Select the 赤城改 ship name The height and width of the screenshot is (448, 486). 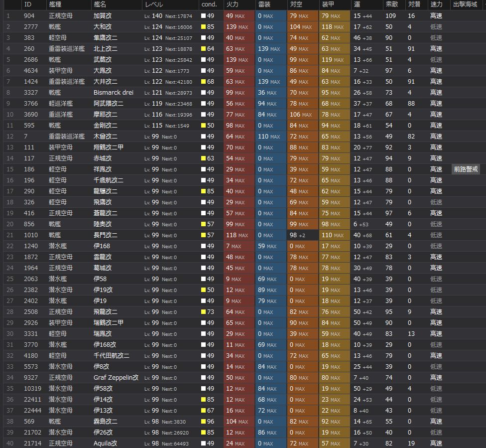pyautogui.click(x=103, y=158)
